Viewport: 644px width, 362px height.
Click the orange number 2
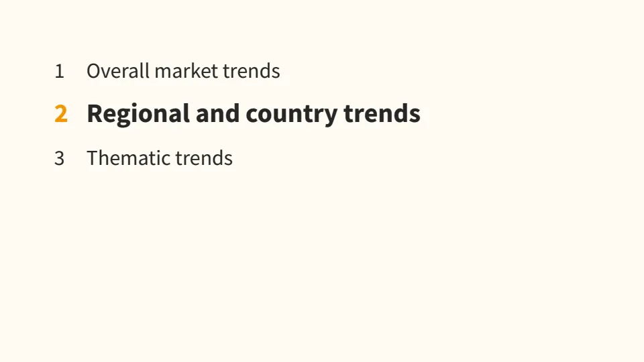61,114
